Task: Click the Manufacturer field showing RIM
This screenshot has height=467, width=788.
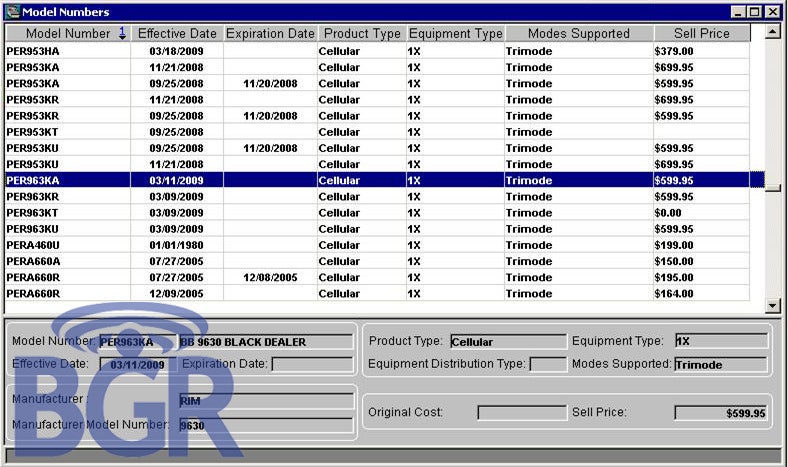Action: click(x=266, y=401)
